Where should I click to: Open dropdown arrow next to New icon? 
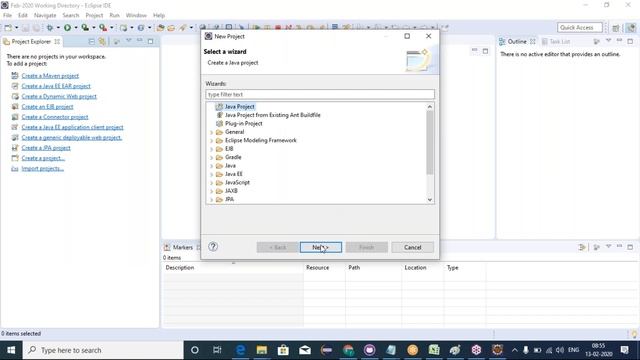(x=17, y=28)
